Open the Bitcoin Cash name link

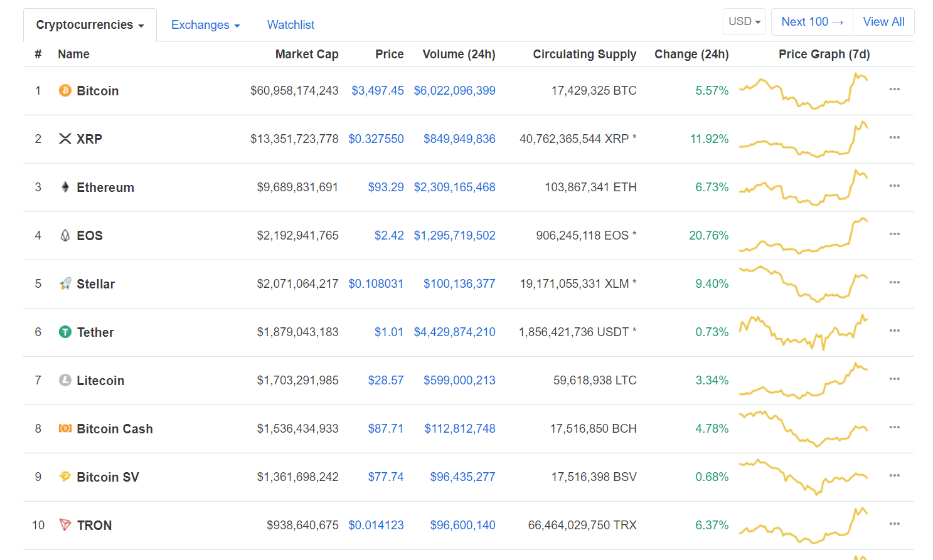pos(115,429)
